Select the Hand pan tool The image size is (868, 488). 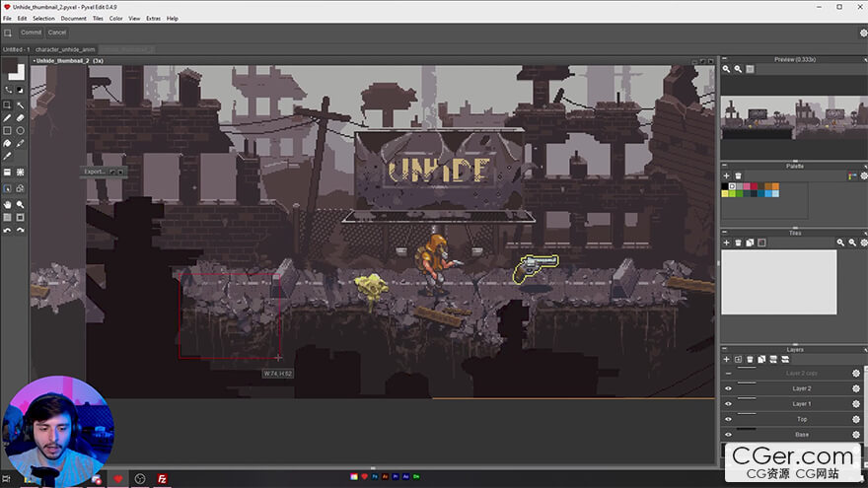coord(7,204)
